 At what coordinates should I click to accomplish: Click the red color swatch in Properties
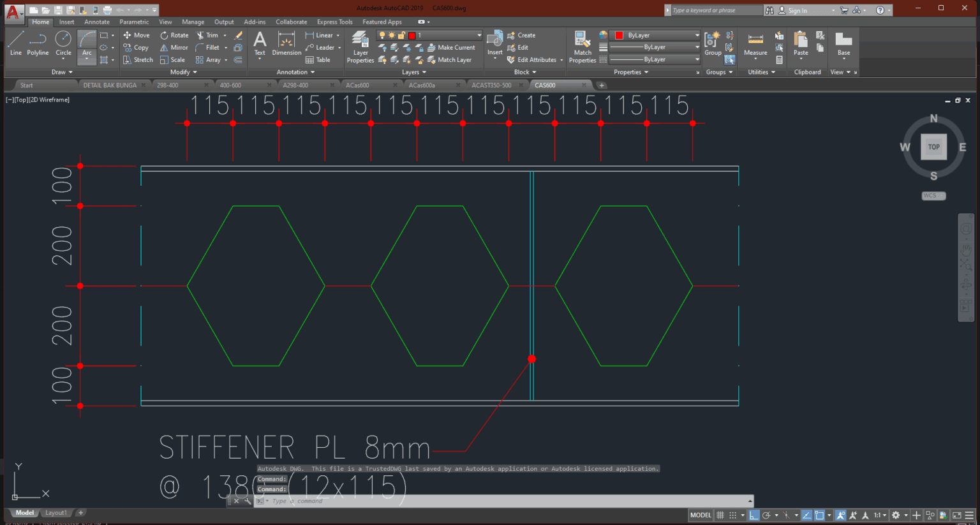coord(620,35)
